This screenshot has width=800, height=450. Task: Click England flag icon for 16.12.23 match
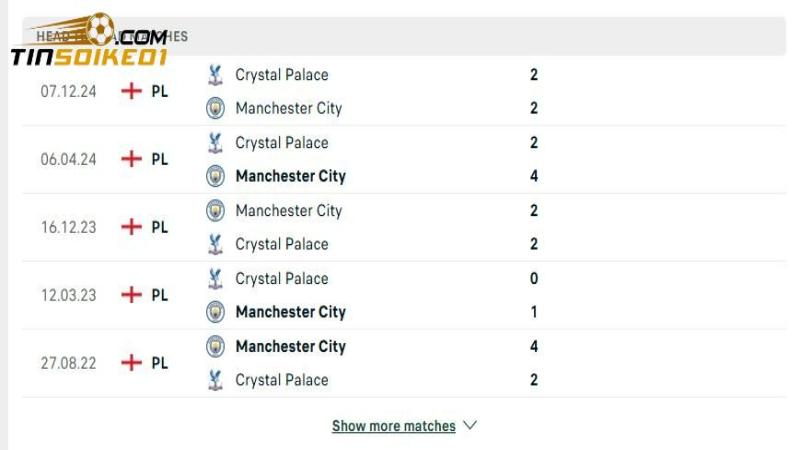131,227
